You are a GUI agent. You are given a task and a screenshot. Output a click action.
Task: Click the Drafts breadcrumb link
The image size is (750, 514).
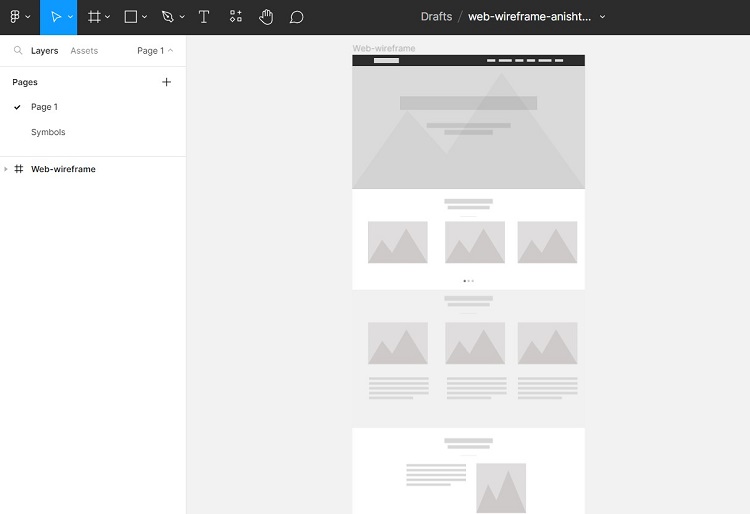click(436, 17)
